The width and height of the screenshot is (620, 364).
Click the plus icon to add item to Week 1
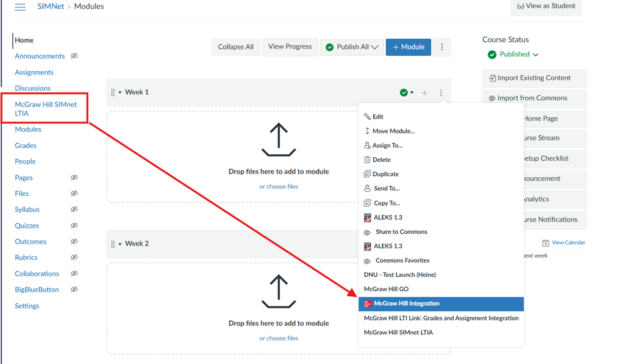pos(424,93)
